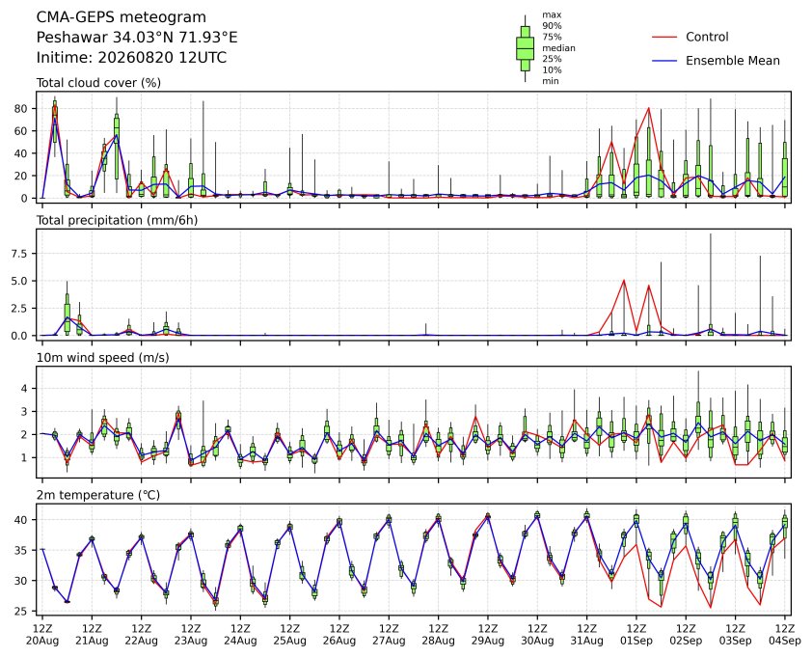This screenshot has width=812, height=657.
Task: Click the 12Z 01Sep axis label
Action: click(x=636, y=635)
